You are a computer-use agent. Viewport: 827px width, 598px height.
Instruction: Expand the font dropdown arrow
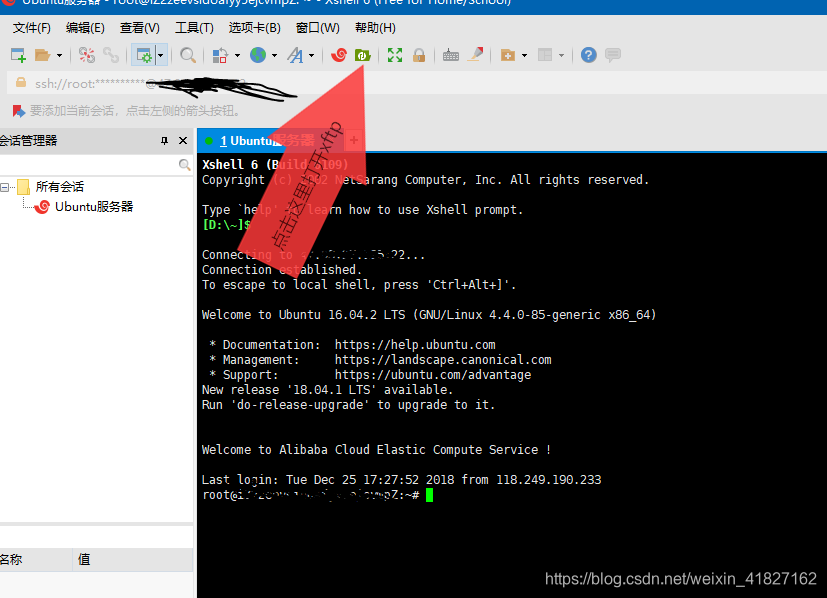coord(312,55)
